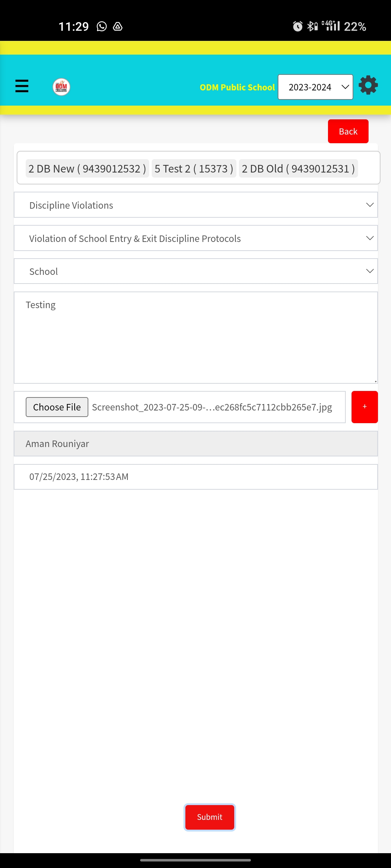Select the 5 Test 2 student tag

point(194,169)
